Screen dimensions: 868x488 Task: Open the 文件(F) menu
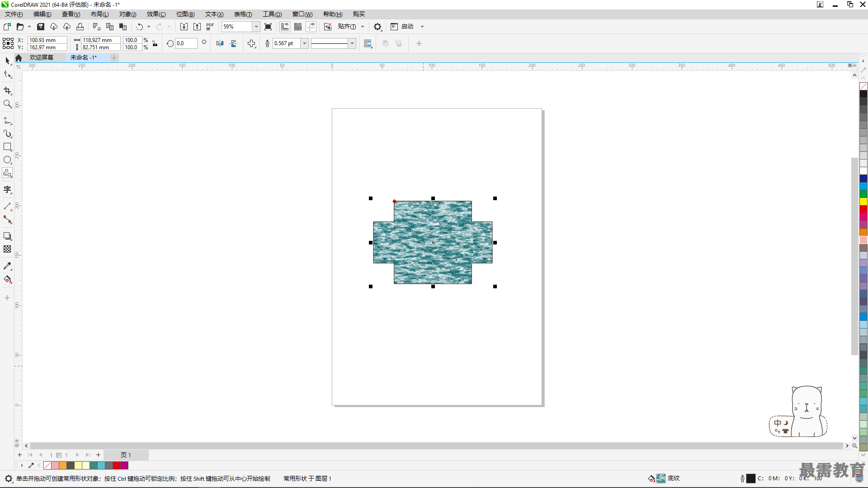[x=14, y=14]
